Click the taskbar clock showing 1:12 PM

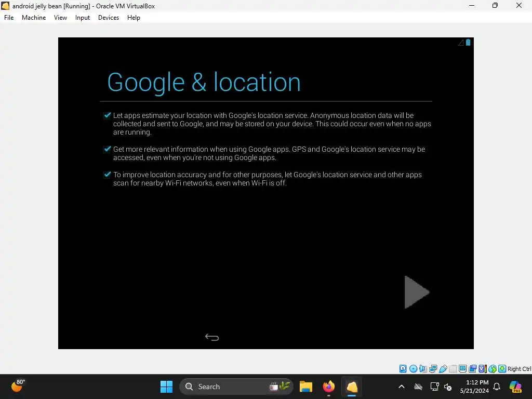(474, 387)
